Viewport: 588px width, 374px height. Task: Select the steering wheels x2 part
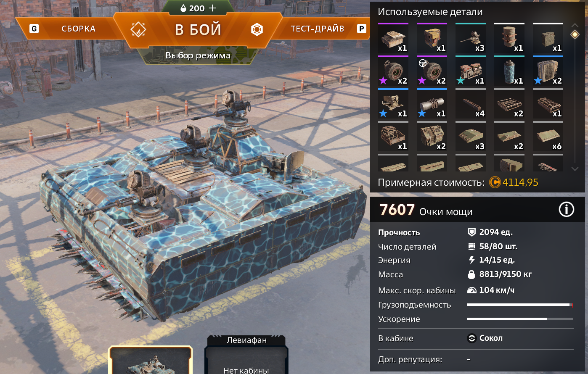click(432, 71)
